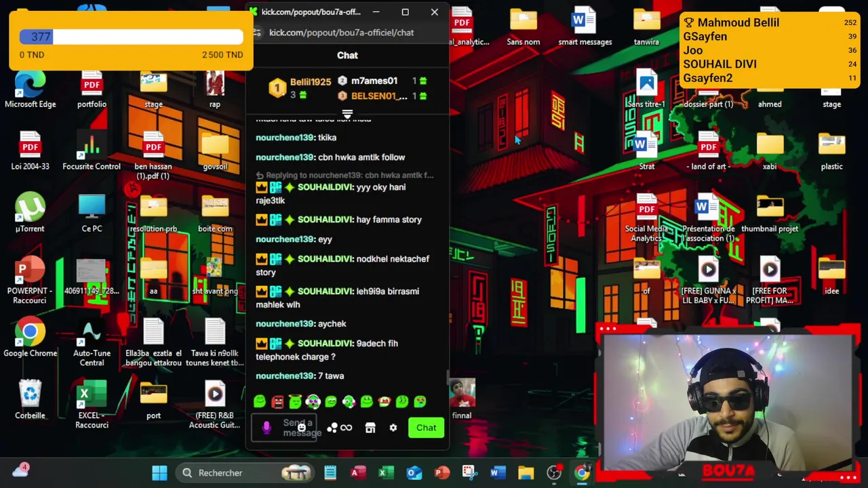
Task: Open Access from the taskbar
Action: click(x=358, y=473)
